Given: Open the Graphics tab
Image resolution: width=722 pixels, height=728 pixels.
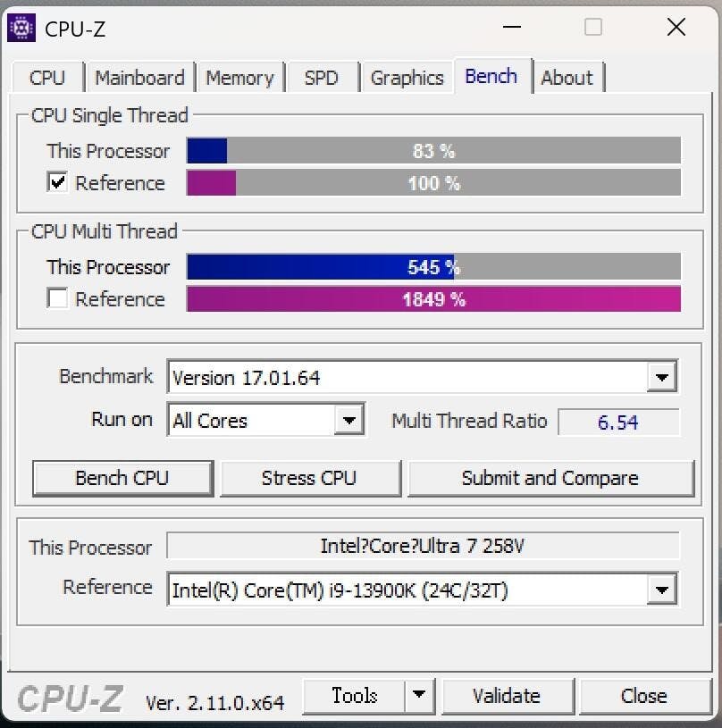Looking at the screenshot, I should pos(407,78).
